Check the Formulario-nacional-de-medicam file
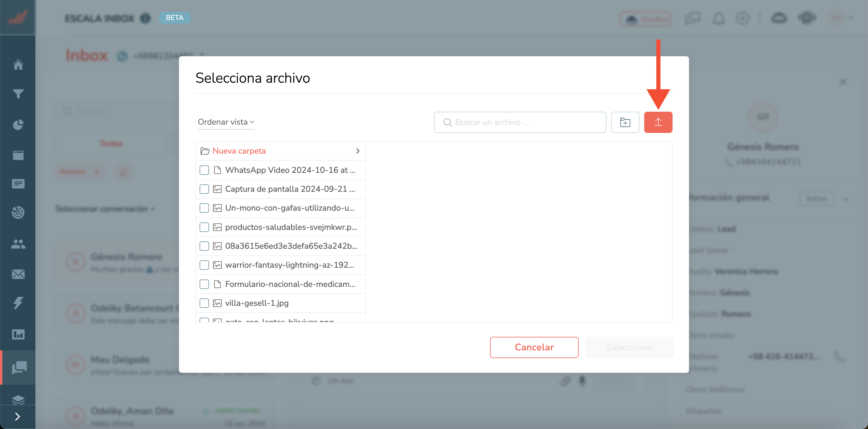 coord(204,284)
